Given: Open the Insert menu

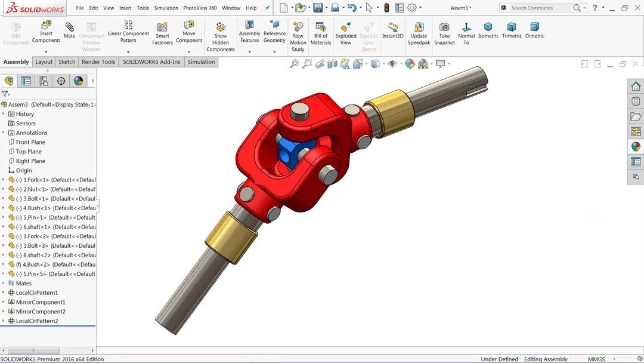Looking at the screenshot, I should click(x=125, y=8).
